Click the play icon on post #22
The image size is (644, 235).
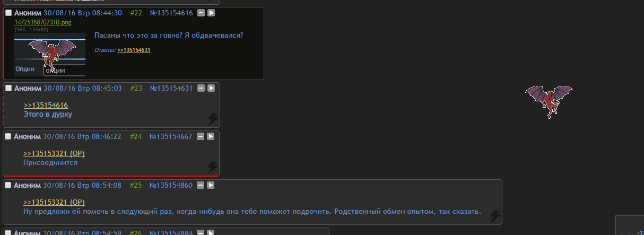pos(211,13)
